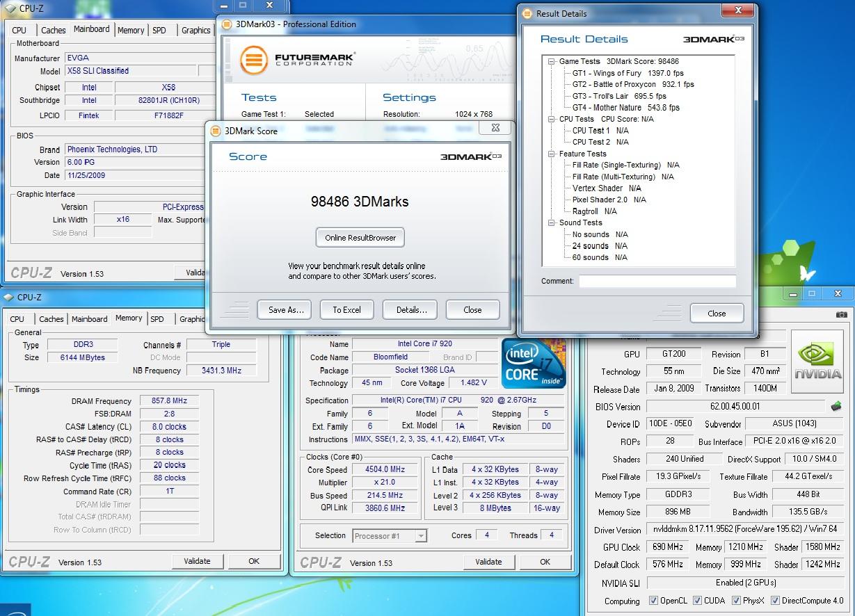This screenshot has height=616, width=855.
Task: Click the Intel Core i7 inside logo
Action: [x=534, y=364]
